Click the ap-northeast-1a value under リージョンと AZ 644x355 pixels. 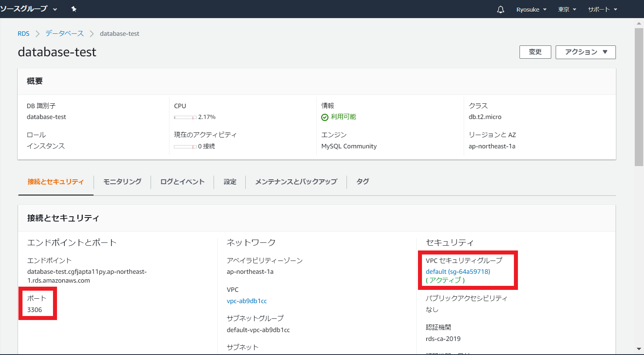pyautogui.click(x=492, y=146)
